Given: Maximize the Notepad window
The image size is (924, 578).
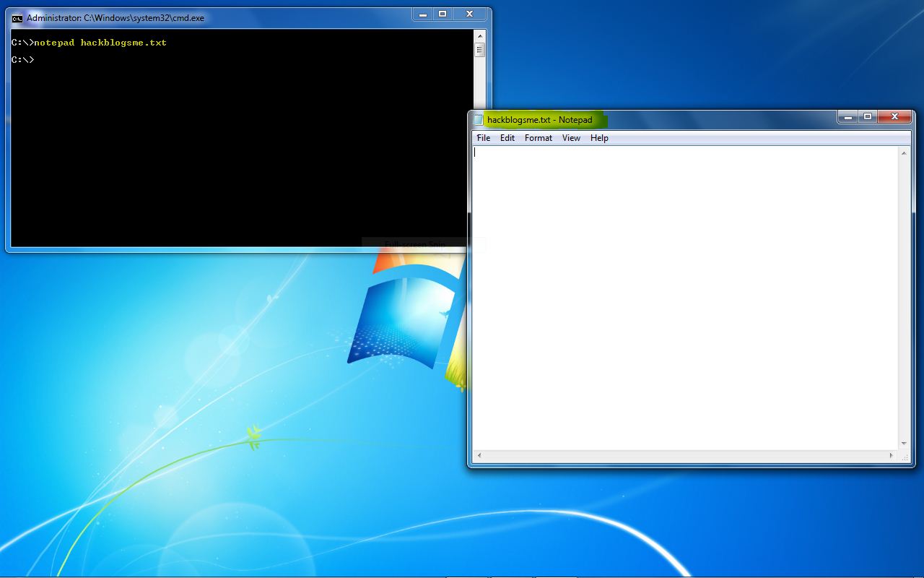Looking at the screenshot, I should (x=868, y=116).
